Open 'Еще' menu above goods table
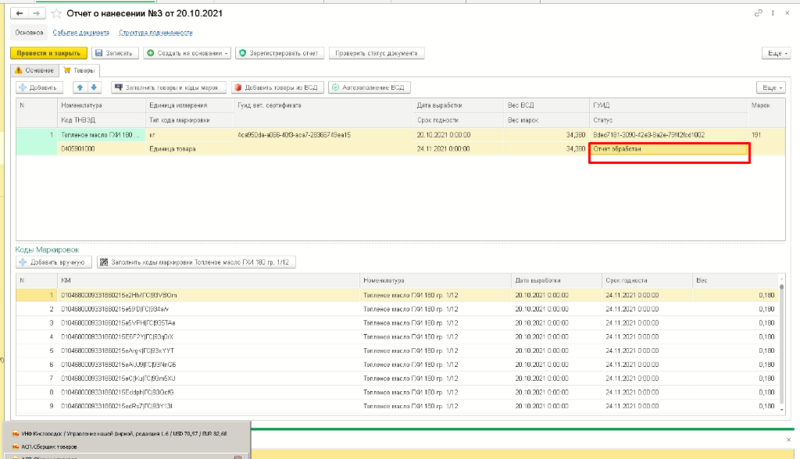This screenshot has height=459, width=800. click(771, 88)
